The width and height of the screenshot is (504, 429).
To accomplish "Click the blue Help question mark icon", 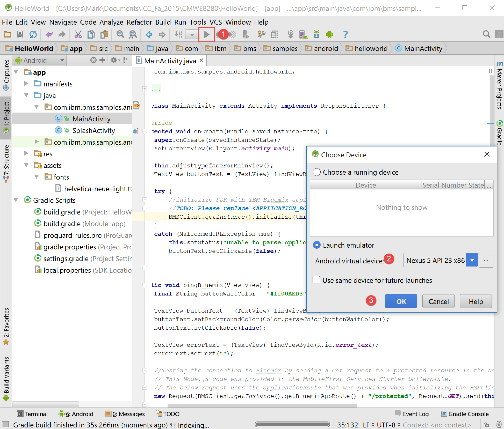I will coord(345,34).
